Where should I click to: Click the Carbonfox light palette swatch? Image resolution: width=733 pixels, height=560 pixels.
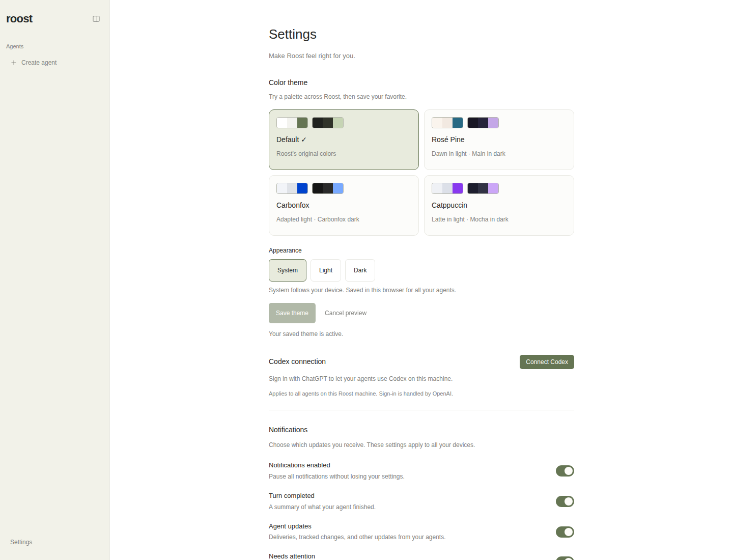(292, 188)
